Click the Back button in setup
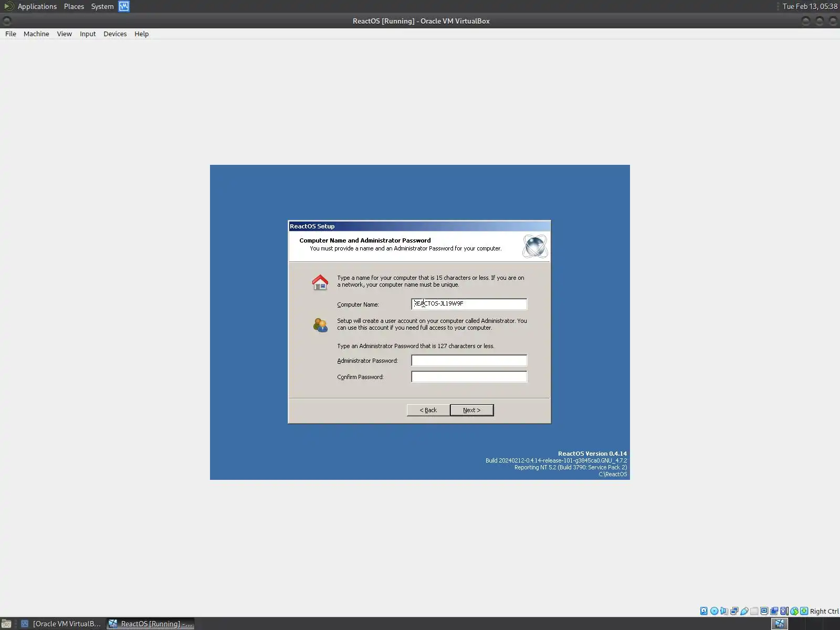The image size is (840, 630). [428, 410]
